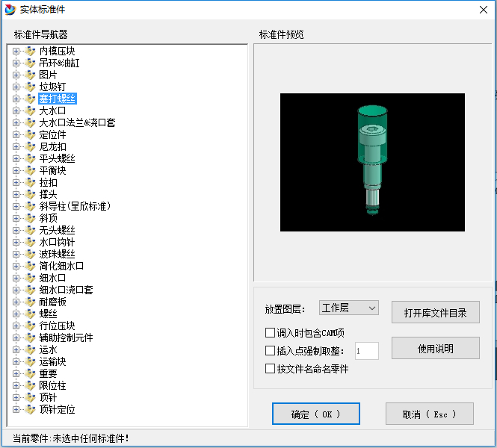Click 取消 (Esc) button
The width and height of the screenshot is (497, 448).
[x=430, y=414]
